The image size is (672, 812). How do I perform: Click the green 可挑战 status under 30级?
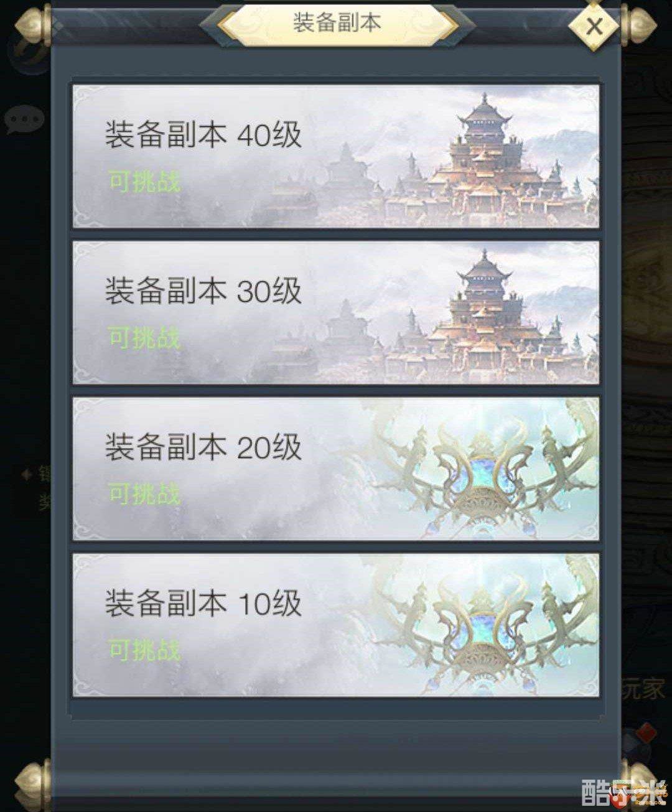[144, 338]
